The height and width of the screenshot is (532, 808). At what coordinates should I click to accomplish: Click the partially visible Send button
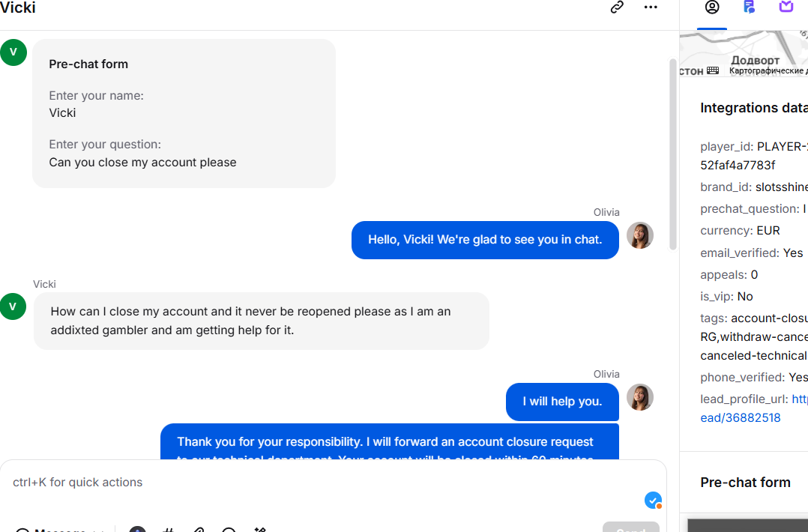point(631,528)
